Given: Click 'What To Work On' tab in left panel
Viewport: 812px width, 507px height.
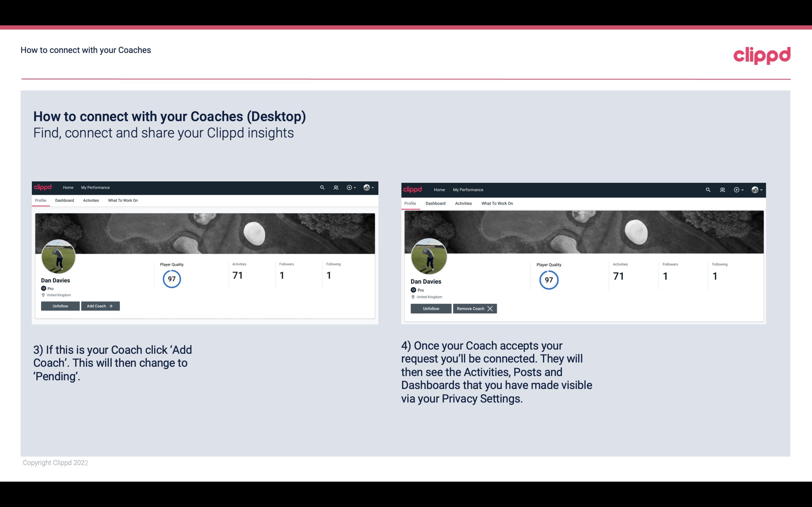Looking at the screenshot, I should coord(123,200).
